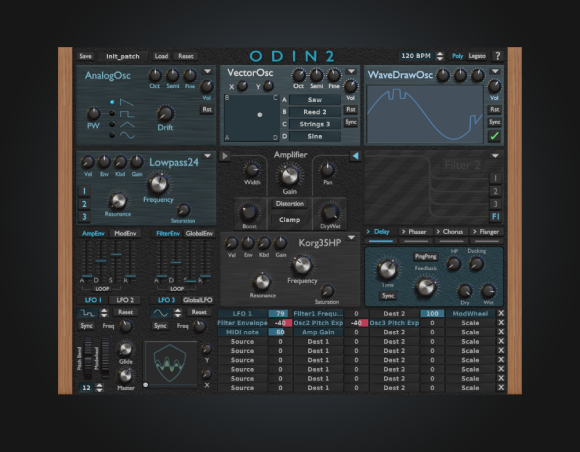The image size is (580, 452).
Task: Click the Load button
Action: pyautogui.click(x=161, y=56)
